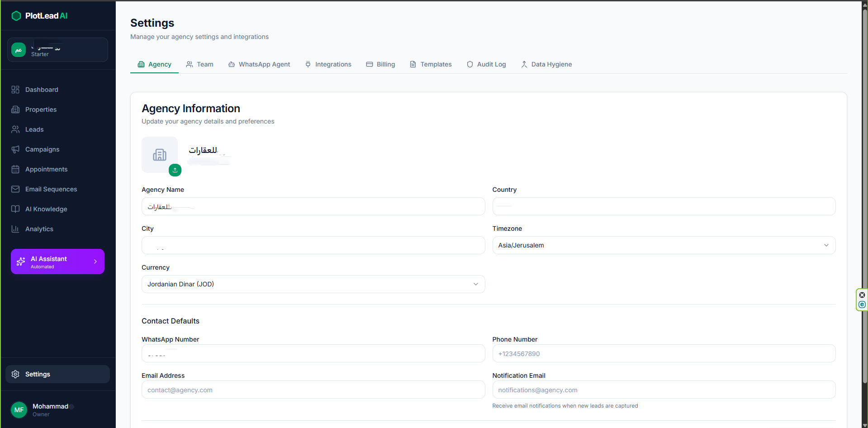The width and height of the screenshot is (868, 428).
Task: Switch to the Team tab
Action: (x=199, y=64)
